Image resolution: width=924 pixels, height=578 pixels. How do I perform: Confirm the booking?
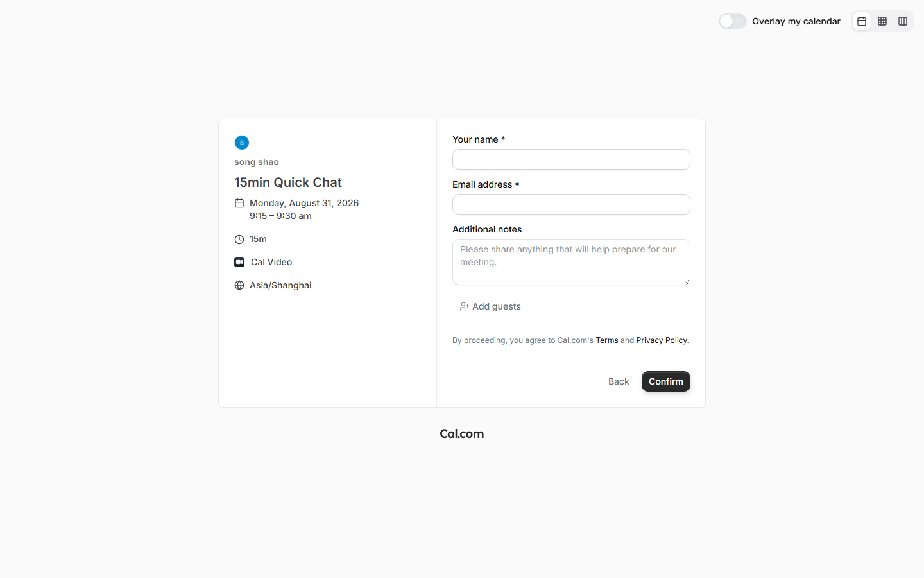coord(666,381)
